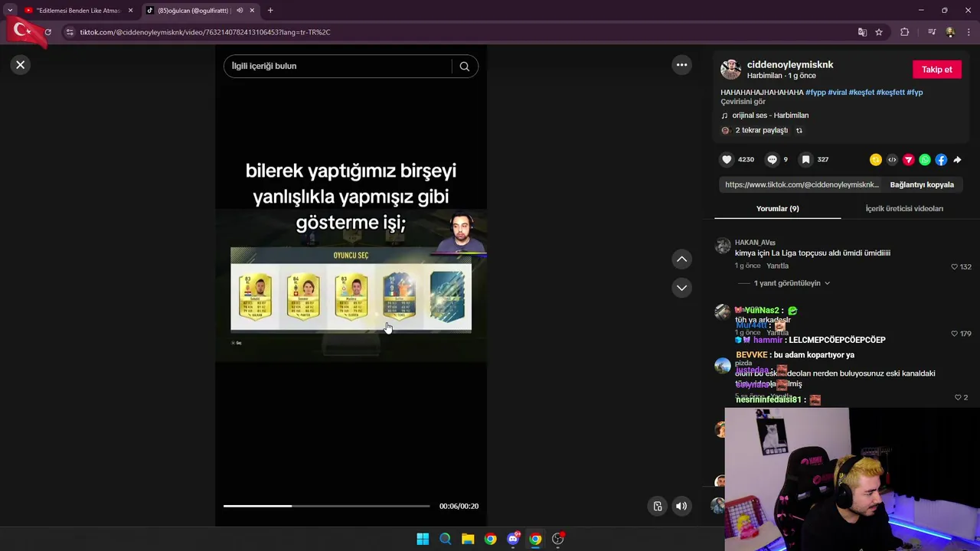The width and height of the screenshot is (980, 551).
Task: Bookmark this page with star icon
Action: pos(879,32)
